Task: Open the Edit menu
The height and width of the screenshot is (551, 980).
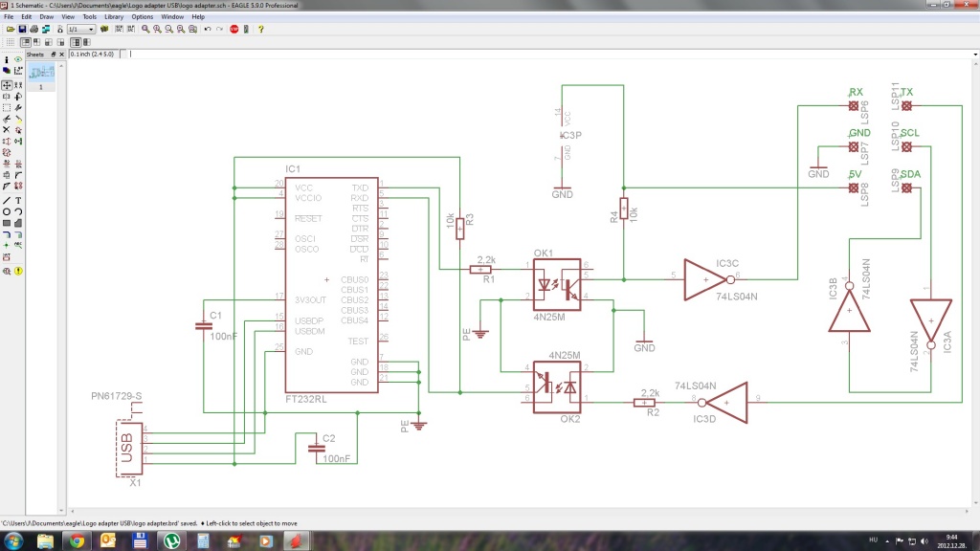Action: pyautogui.click(x=26, y=17)
